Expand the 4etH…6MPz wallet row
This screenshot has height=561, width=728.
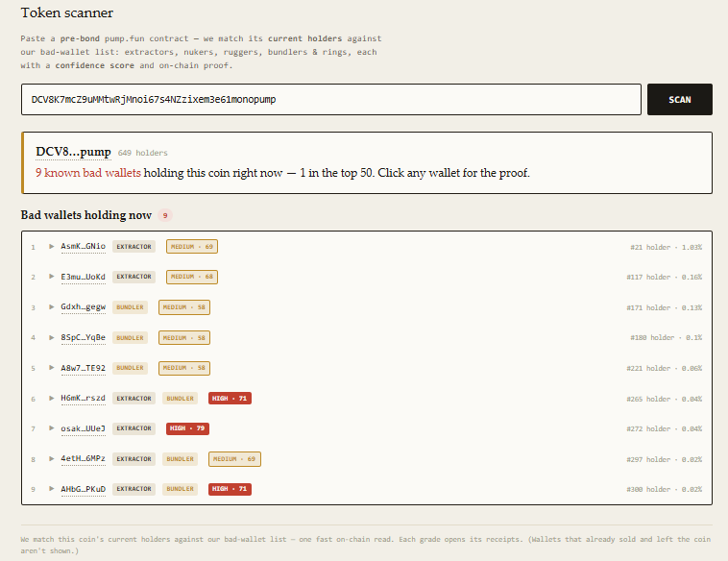coord(52,459)
